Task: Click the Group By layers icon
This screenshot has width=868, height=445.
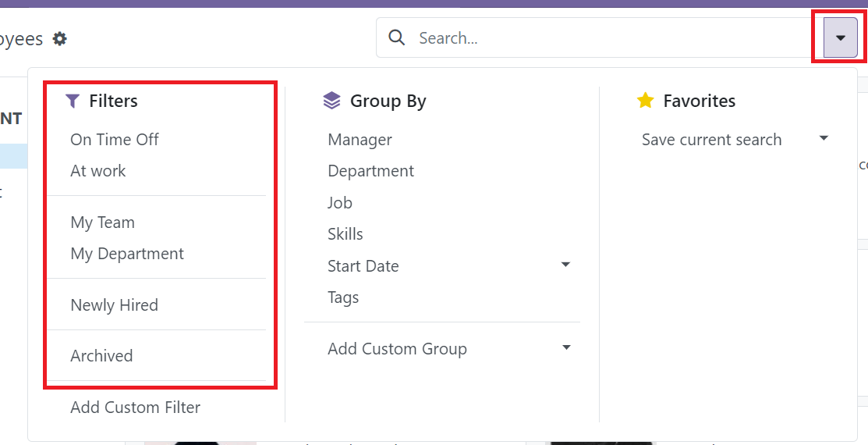Action: [332, 101]
